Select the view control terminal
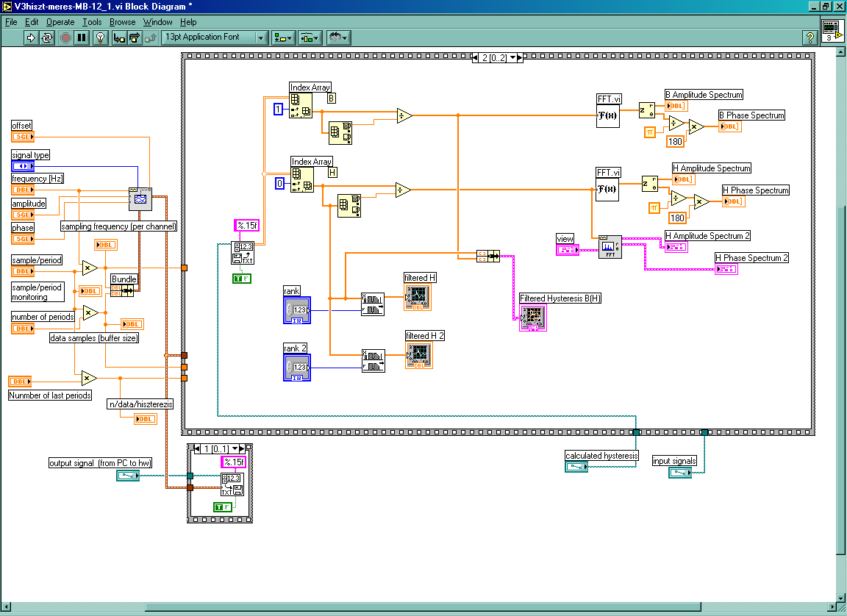The height and width of the screenshot is (616, 847). point(567,250)
